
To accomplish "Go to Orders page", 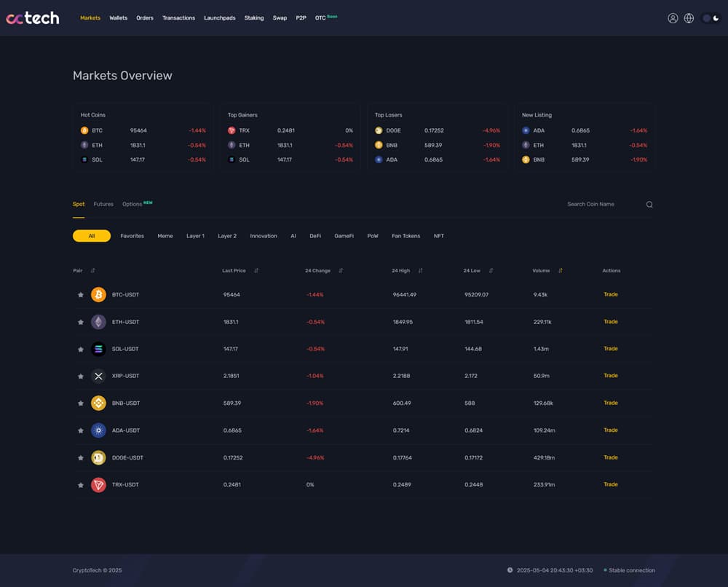I will pyautogui.click(x=145, y=18).
